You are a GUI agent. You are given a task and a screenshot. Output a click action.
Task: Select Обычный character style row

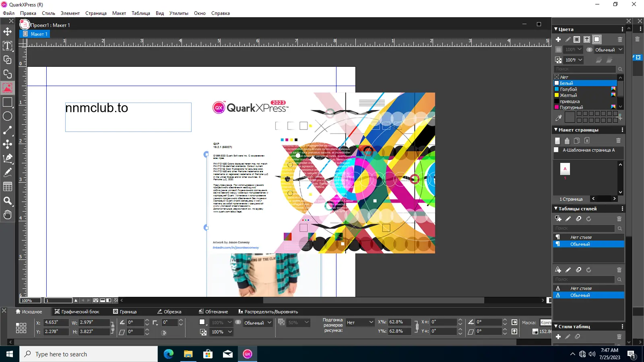(588, 295)
